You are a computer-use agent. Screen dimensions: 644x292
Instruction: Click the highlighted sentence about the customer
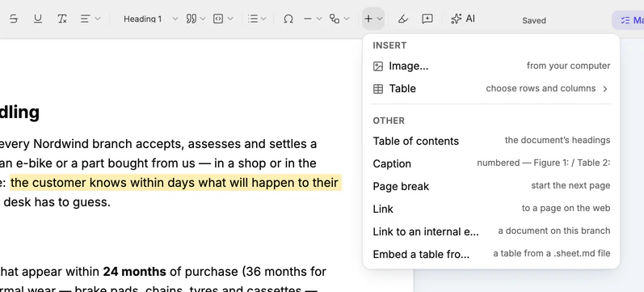tap(176, 183)
